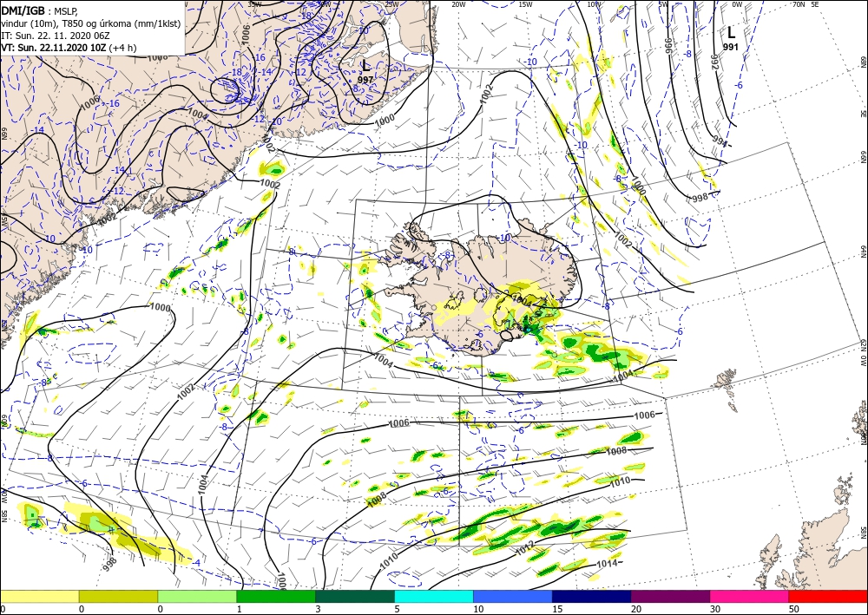868x615 pixels.
Task: Click the "35W" longitude label
Action: [x=254, y=4]
